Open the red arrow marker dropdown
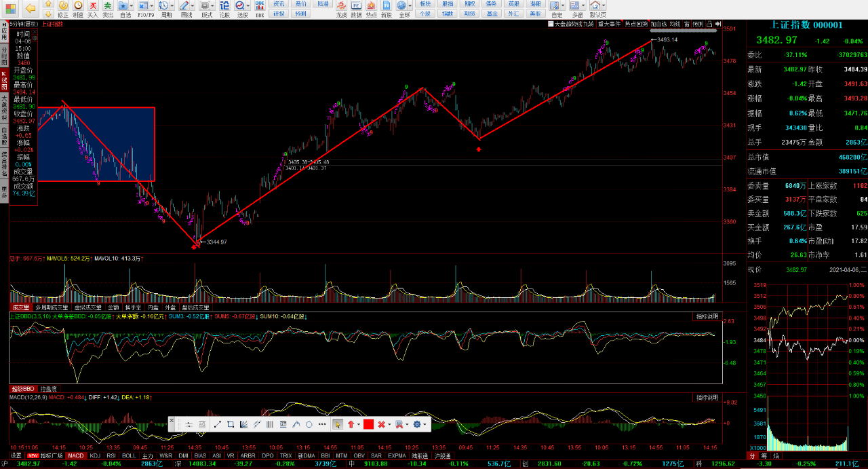This screenshot has height=469, width=868. [x=359, y=424]
